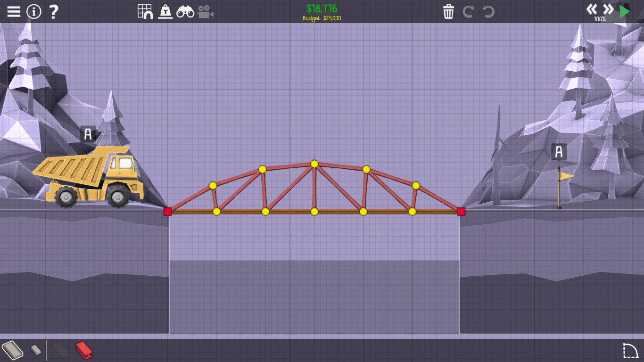
Task: Select the road joint directly below the arch apex
Action: [x=314, y=212]
